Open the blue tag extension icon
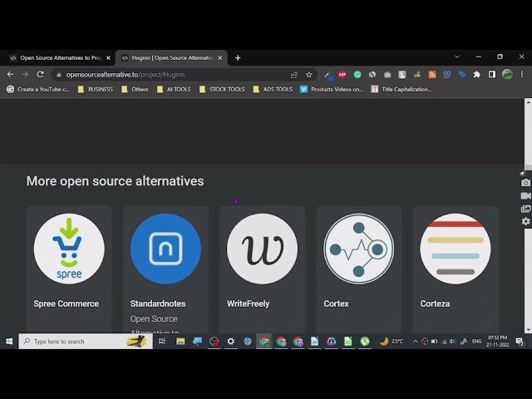The width and height of the screenshot is (532, 399). click(x=462, y=75)
